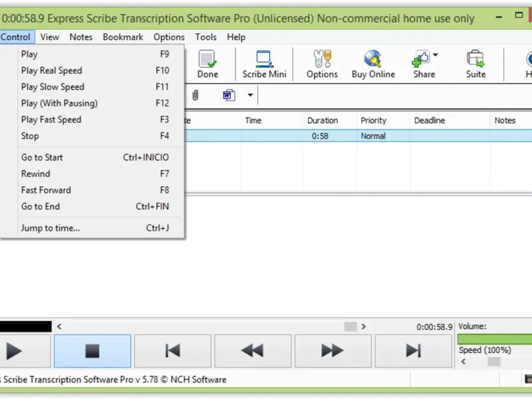Click the Normal priority cell
532x399 pixels.
(x=373, y=136)
